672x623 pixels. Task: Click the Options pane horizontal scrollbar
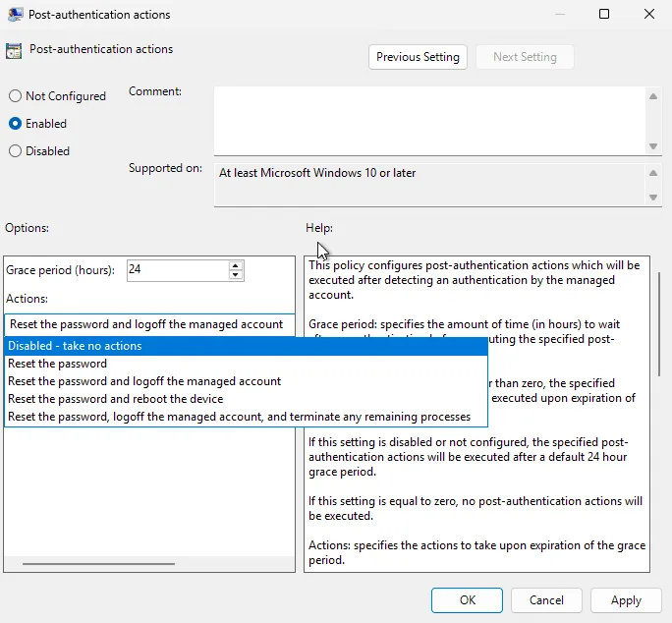point(98,564)
